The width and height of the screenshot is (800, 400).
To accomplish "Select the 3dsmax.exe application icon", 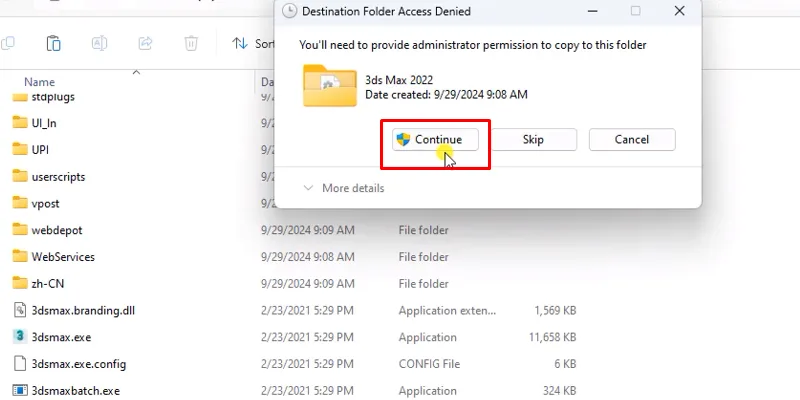I will (19, 337).
